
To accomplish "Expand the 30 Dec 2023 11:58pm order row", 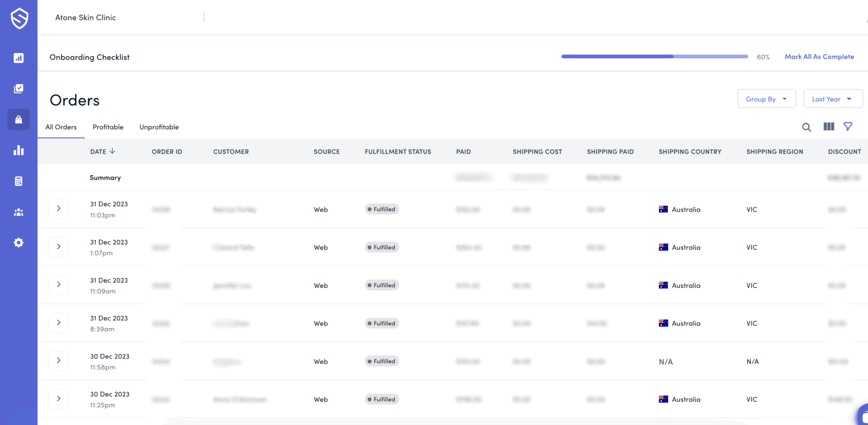I will coord(58,361).
